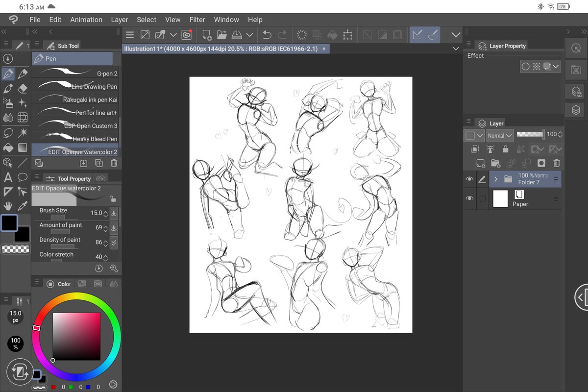Switch to the Eraser tool

(22, 89)
